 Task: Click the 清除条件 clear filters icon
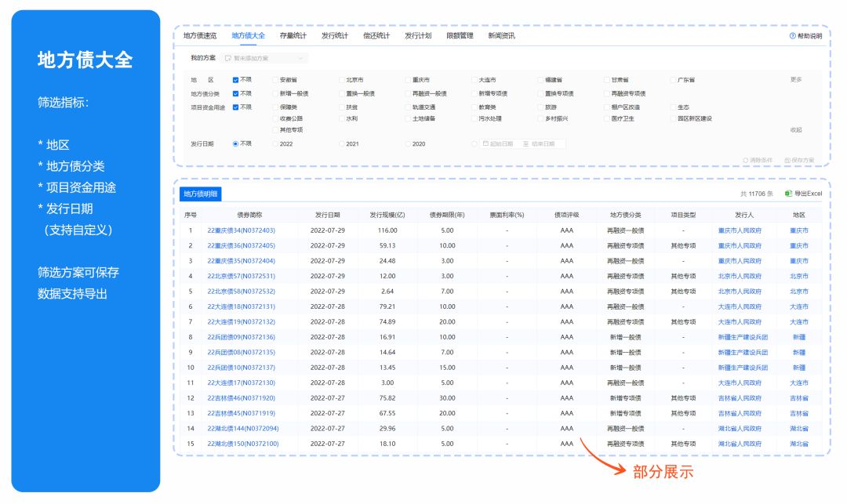click(745, 160)
